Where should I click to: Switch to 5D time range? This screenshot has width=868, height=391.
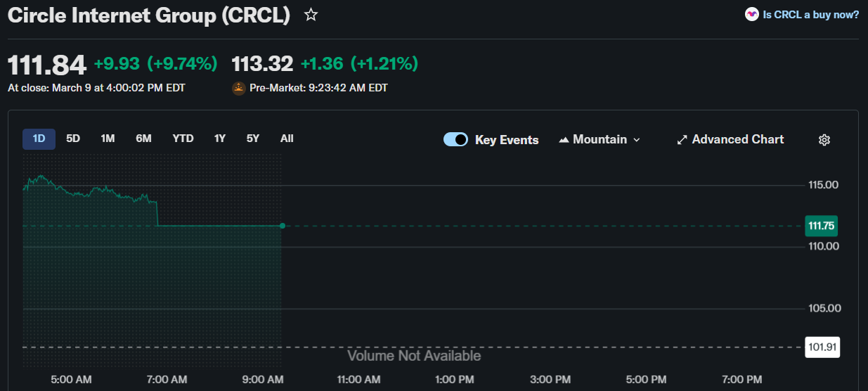[x=73, y=139]
